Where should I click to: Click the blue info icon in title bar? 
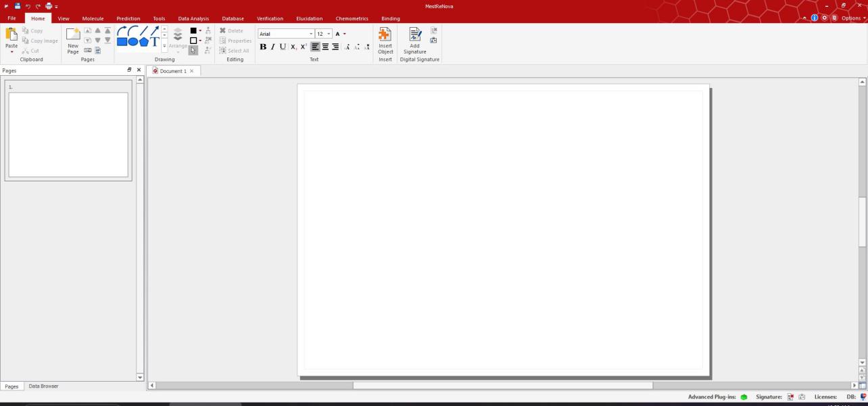click(815, 18)
